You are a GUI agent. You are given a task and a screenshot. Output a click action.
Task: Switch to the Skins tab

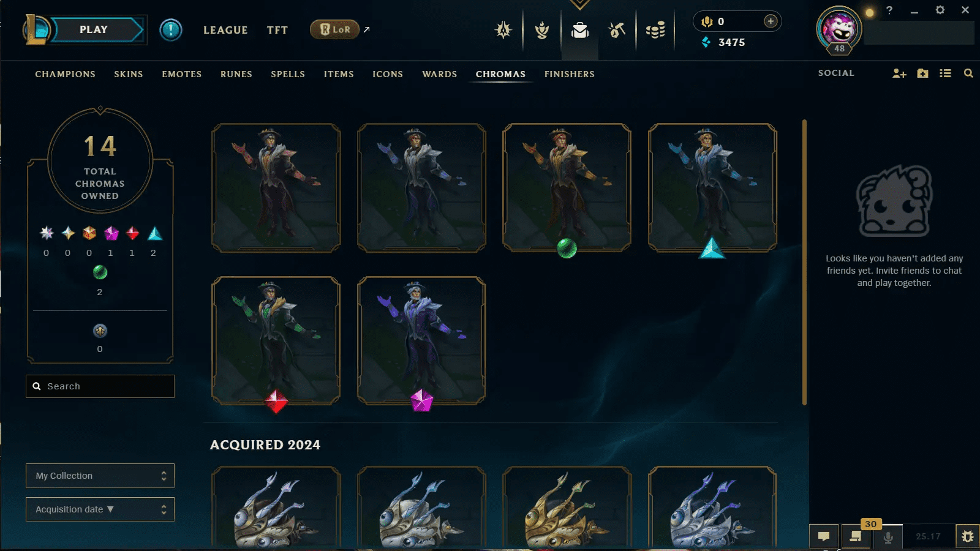[x=129, y=74]
